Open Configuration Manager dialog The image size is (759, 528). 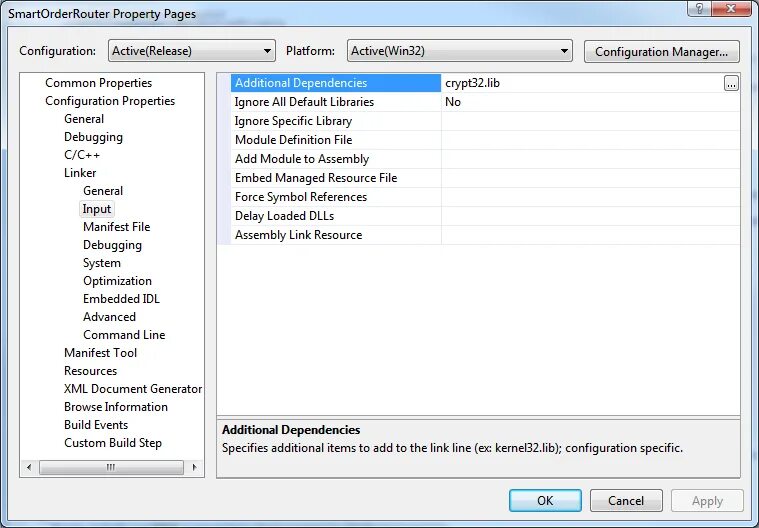pyautogui.click(x=661, y=52)
